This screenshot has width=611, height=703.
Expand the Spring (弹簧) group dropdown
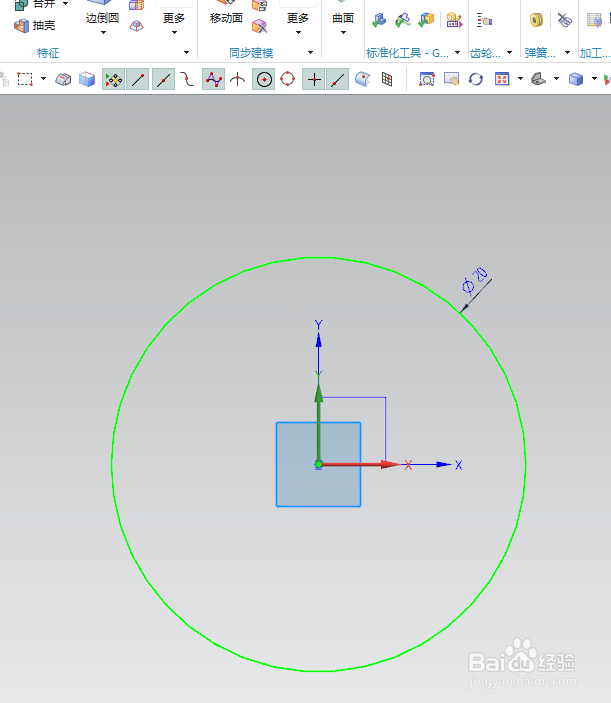[x=568, y=52]
